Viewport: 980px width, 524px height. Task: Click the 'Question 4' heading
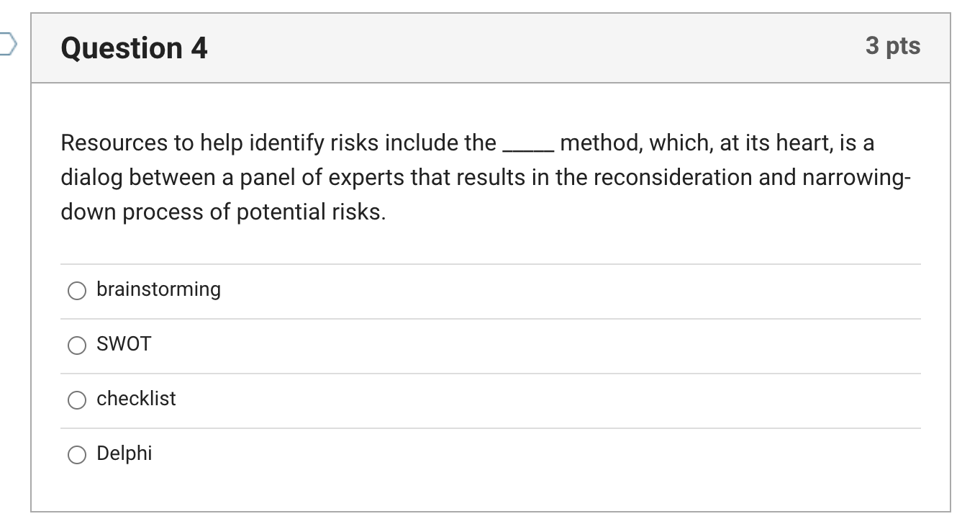pyautogui.click(x=132, y=48)
